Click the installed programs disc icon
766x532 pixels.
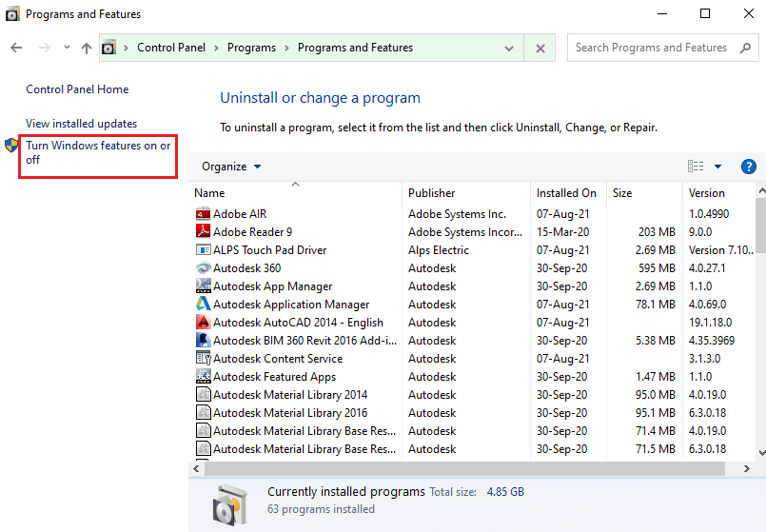point(229,503)
